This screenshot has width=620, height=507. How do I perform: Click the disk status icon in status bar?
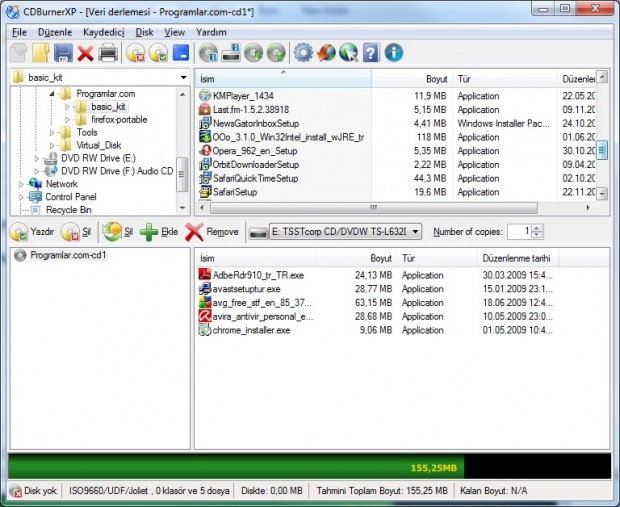(x=16, y=491)
